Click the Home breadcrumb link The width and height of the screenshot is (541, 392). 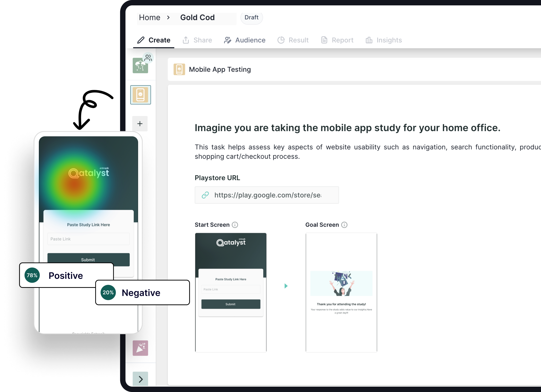(x=150, y=17)
